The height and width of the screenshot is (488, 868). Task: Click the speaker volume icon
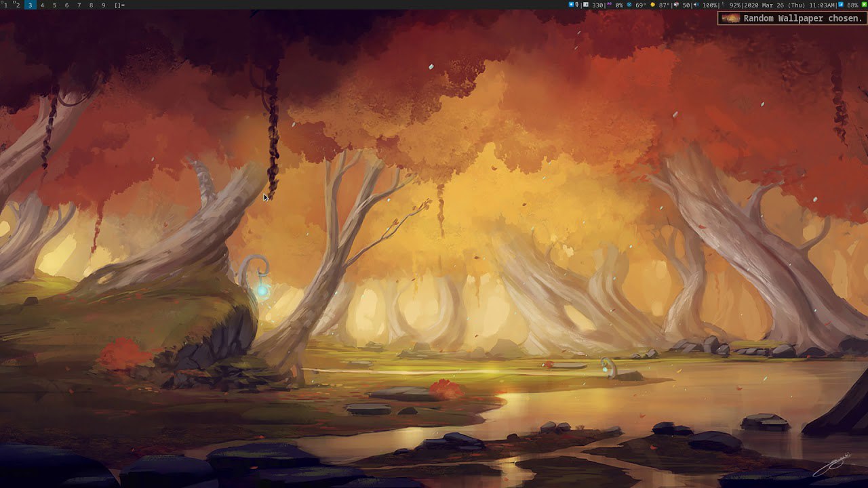pyautogui.click(x=696, y=5)
